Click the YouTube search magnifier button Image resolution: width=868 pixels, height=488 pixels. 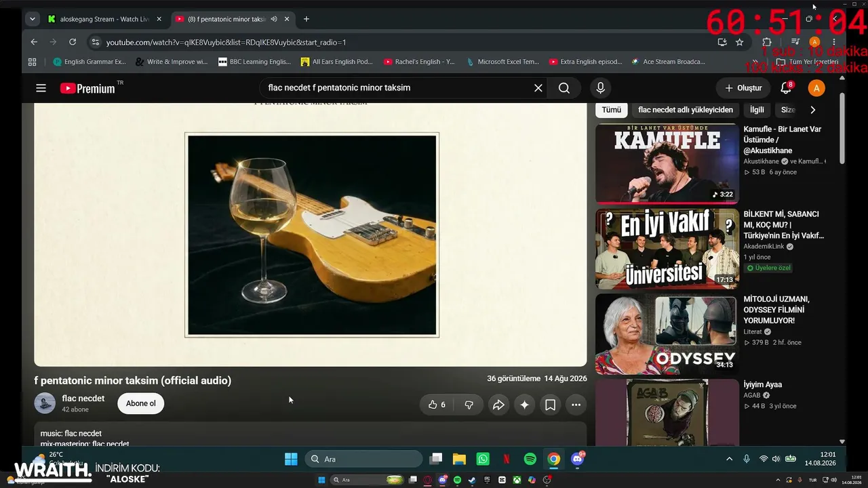pyautogui.click(x=564, y=88)
